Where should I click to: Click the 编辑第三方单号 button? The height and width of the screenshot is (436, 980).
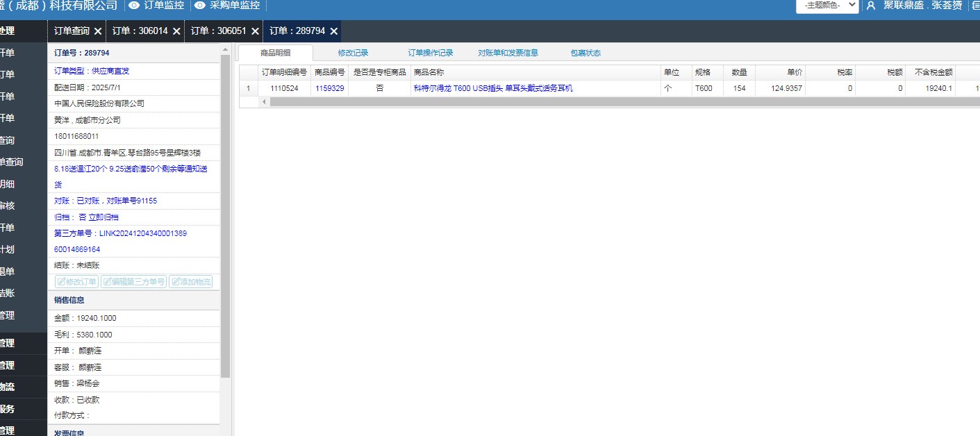133,282
